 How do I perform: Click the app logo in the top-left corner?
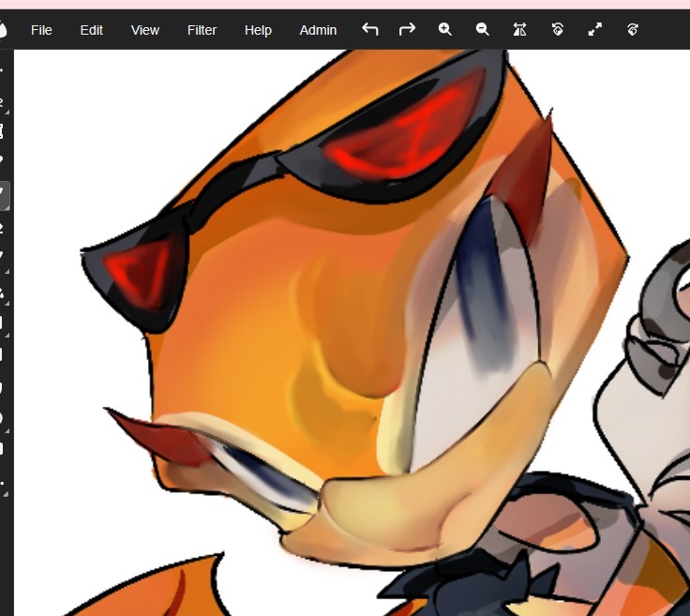(x=3, y=30)
